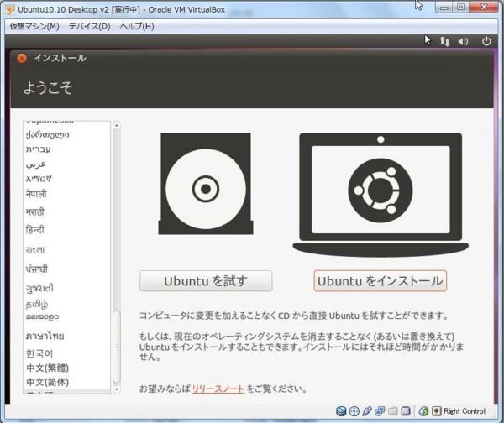The image size is (504, 423).
Task: Click the Ubuntu をインストール button
Action: point(381,280)
